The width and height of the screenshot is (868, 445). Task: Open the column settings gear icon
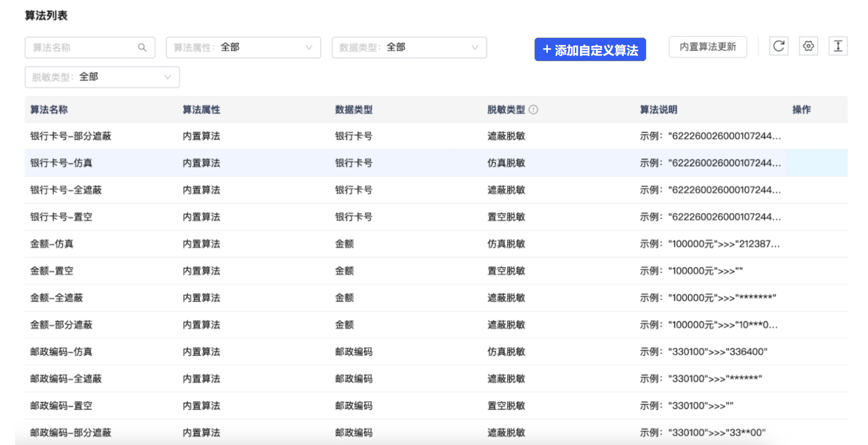(x=808, y=46)
